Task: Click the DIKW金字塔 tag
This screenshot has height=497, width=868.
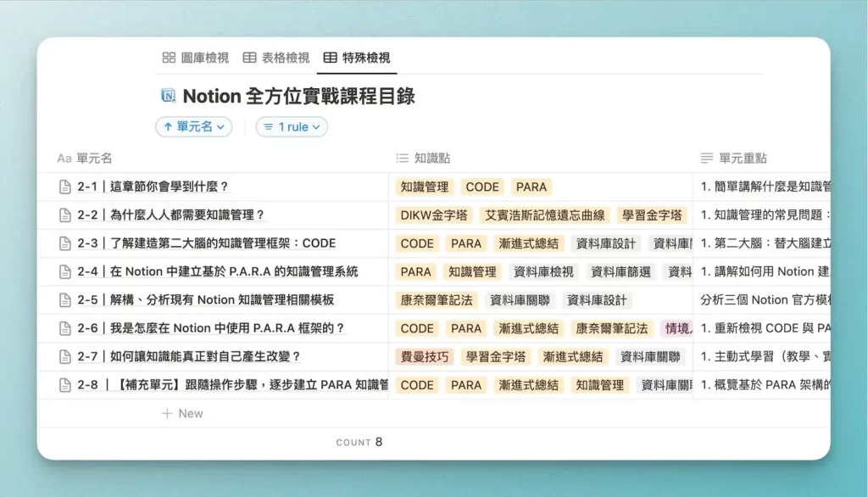Action: (x=434, y=215)
